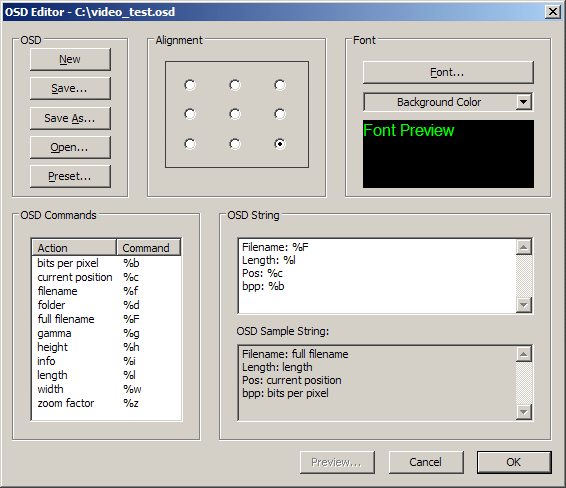Open the Background Color dropdown arrow
Viewport: 566px width, 488px height.
524,102
